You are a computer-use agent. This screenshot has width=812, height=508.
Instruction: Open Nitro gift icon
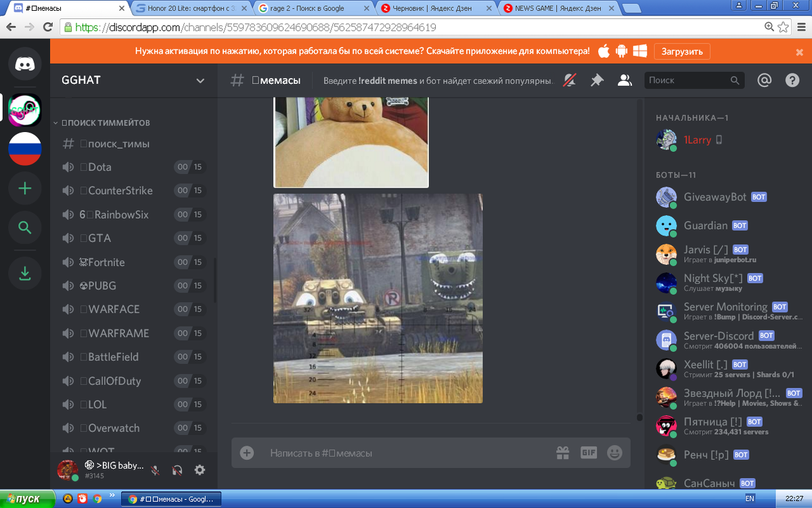[563, 452]
